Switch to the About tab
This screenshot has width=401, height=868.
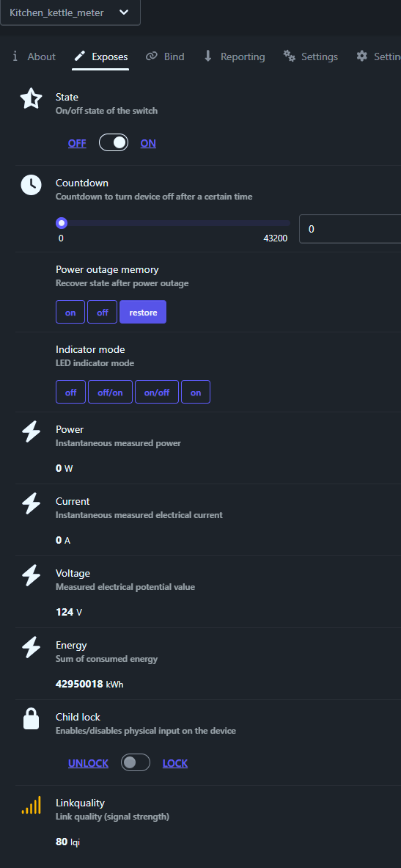(34, 56)
